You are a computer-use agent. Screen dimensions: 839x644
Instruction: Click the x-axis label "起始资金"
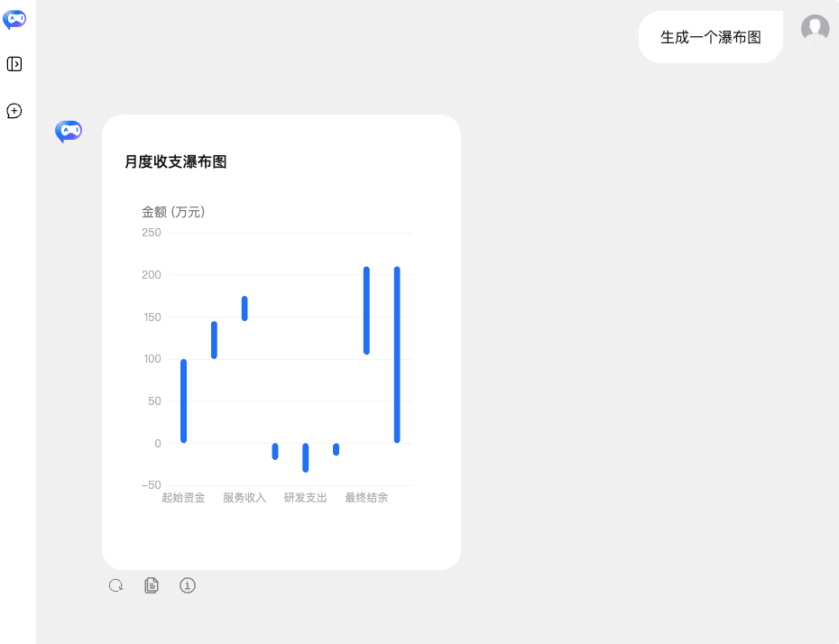[x=183, y=498]
